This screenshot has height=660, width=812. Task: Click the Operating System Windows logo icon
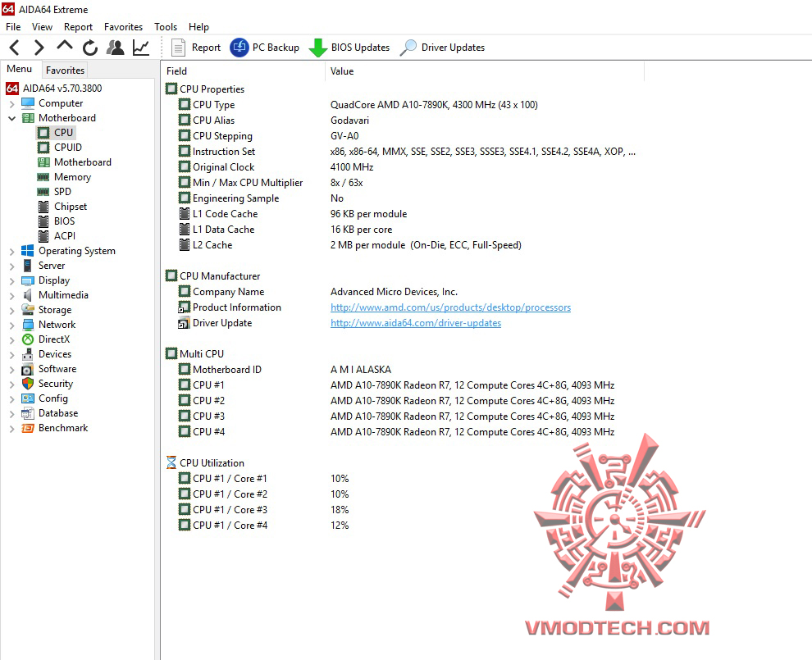(28, 251)
